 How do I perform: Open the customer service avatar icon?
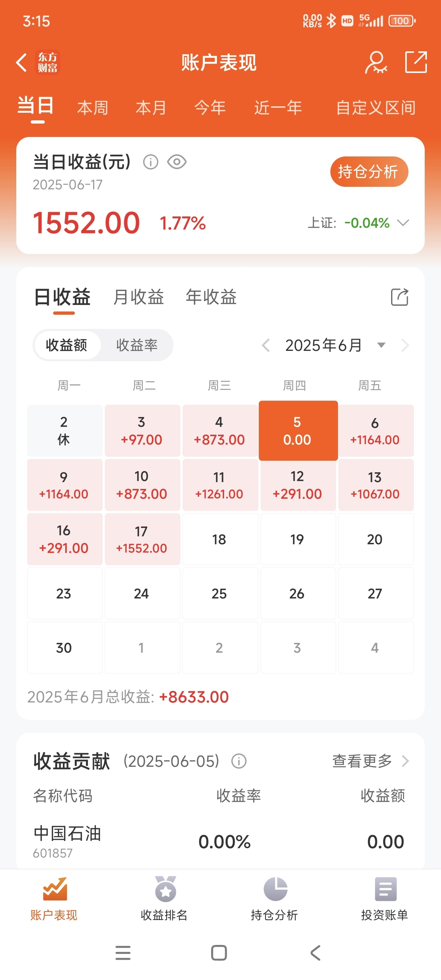coord(376,63)
